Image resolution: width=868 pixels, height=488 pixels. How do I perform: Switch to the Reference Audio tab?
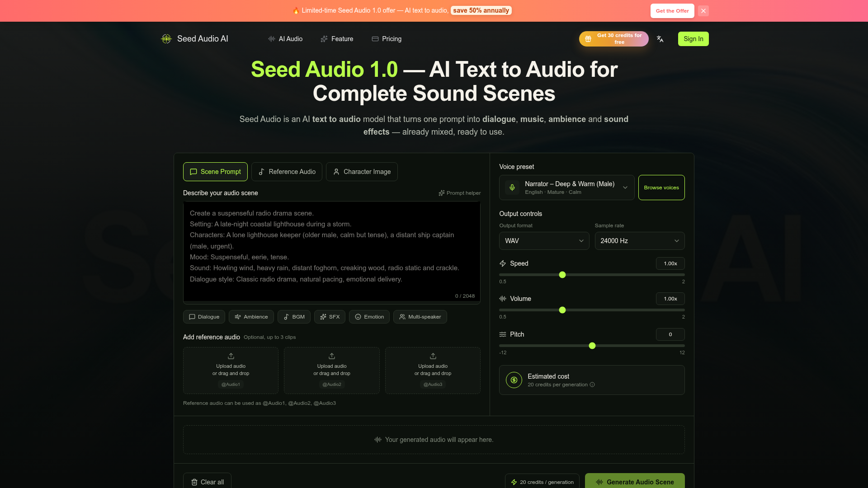287,172
